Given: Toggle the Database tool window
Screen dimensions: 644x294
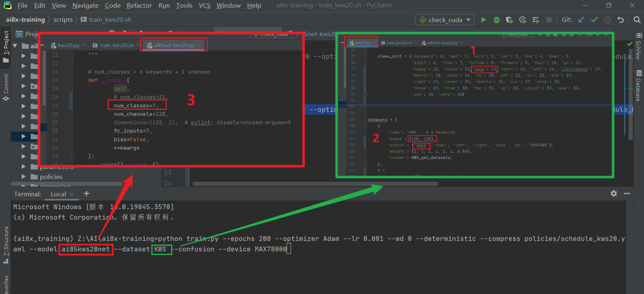Looking at the screenshot, I should [x=639, y=85].
